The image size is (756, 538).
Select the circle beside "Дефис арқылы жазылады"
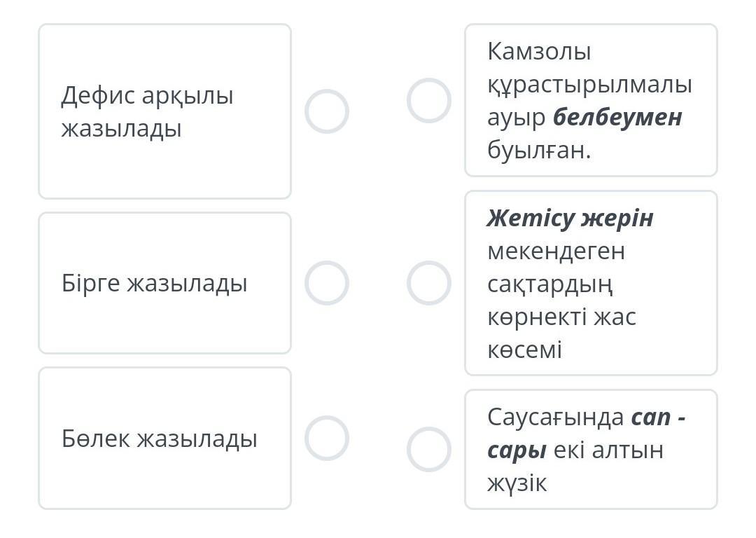[326, 111]
